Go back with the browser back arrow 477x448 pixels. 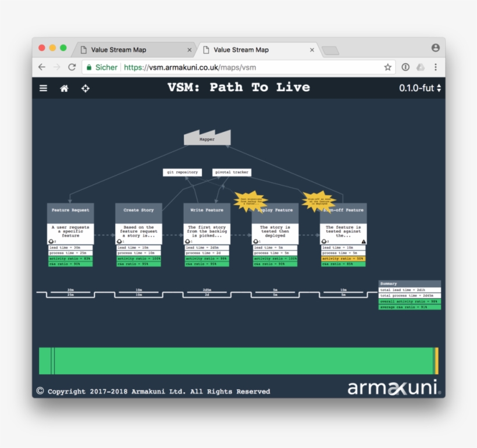point(42,67)
